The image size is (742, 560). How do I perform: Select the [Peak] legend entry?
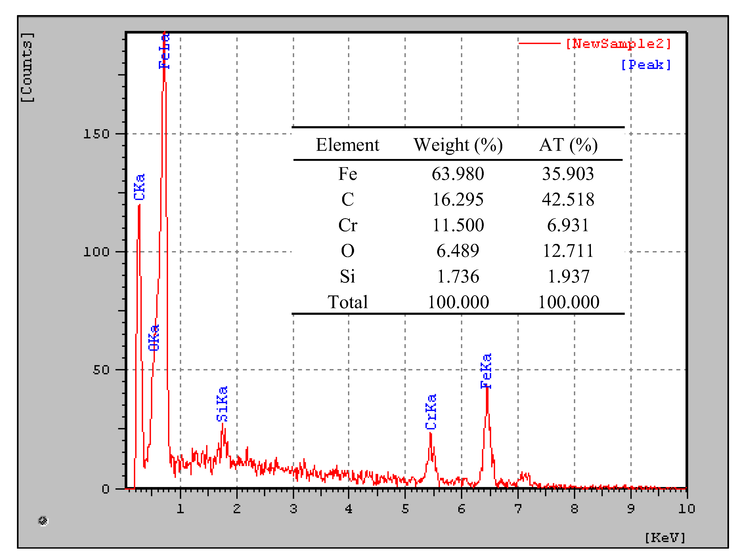tap(646, 65)
